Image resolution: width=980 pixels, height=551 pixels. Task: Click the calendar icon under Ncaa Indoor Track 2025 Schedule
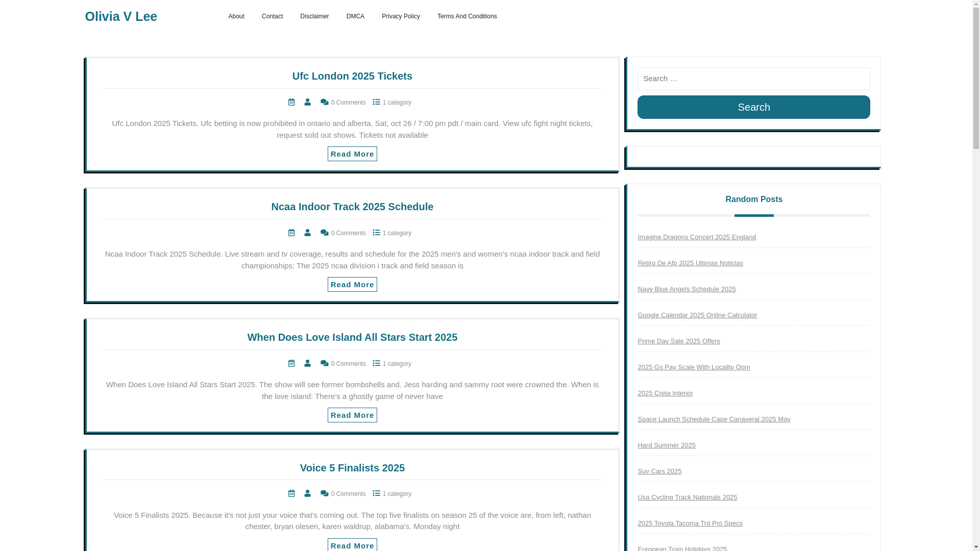[x=291, y=233]
